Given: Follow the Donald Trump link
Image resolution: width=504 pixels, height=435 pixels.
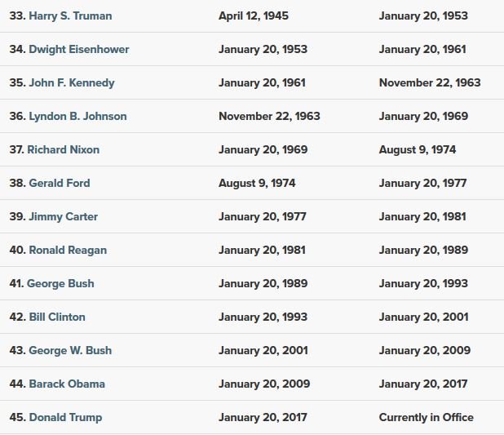Looking at the screenshot, I should pyautogui.click(x=65, y=417).
